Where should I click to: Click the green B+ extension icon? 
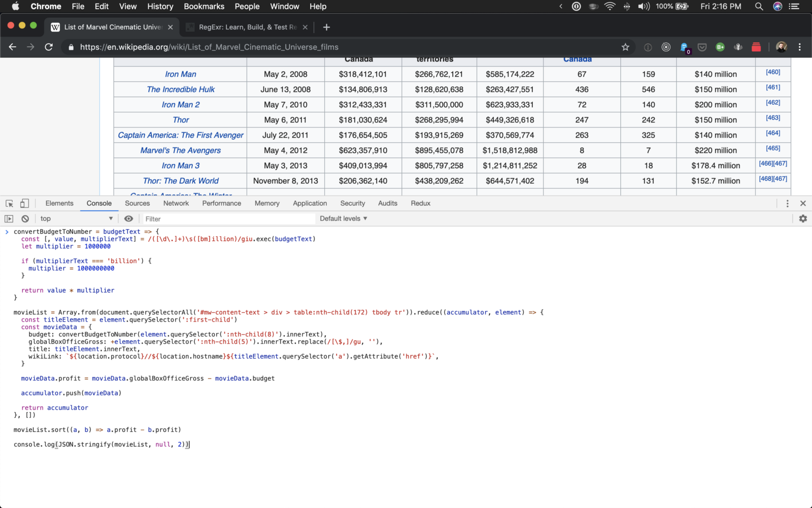pyautogui.click(x=720, y=47)
